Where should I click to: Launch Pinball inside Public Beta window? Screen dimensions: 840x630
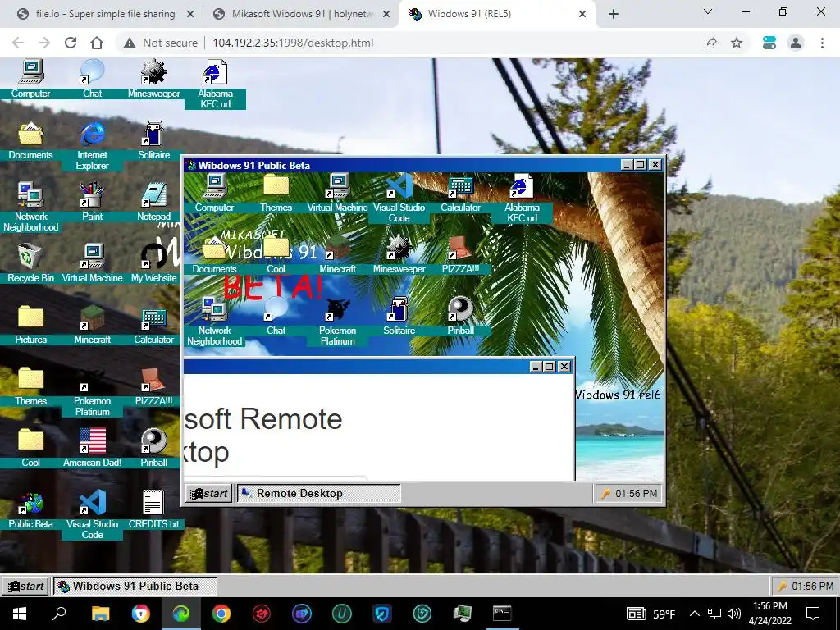coord(461,316)
